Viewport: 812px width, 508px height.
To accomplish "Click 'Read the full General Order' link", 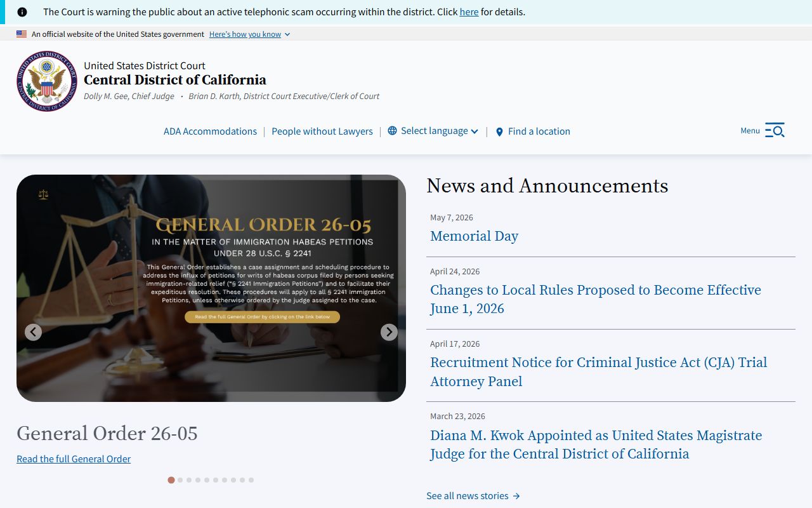I will pyautogui.click(x=74, y=459).
